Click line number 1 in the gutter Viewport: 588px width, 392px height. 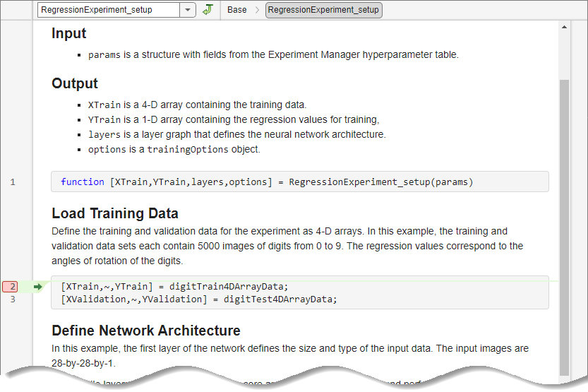pos(13,182)
